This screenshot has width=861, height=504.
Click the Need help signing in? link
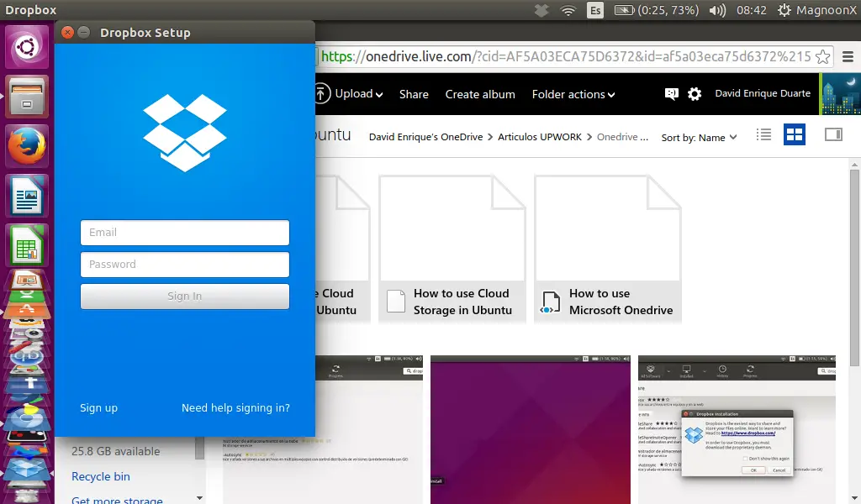(235, 408)
